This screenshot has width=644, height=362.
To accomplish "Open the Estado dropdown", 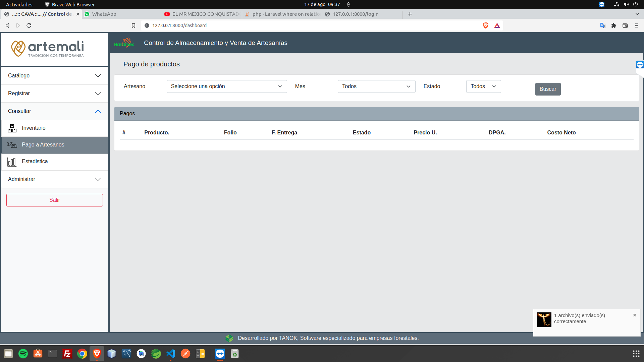I will point(483,86).
